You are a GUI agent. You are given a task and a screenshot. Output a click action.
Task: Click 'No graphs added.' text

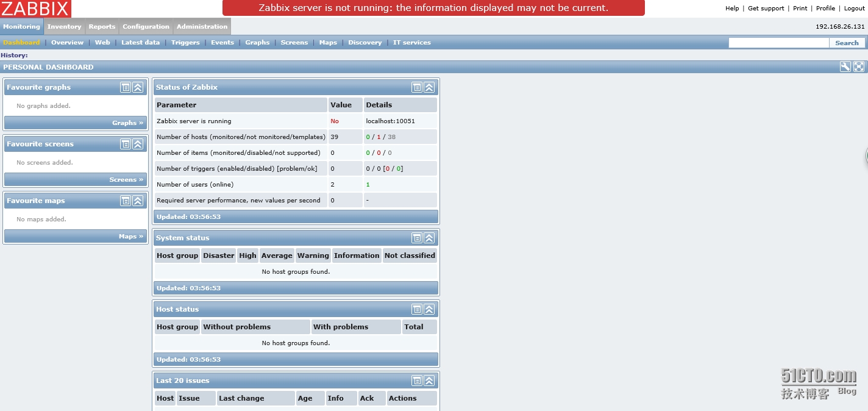[x=43, y=106]
